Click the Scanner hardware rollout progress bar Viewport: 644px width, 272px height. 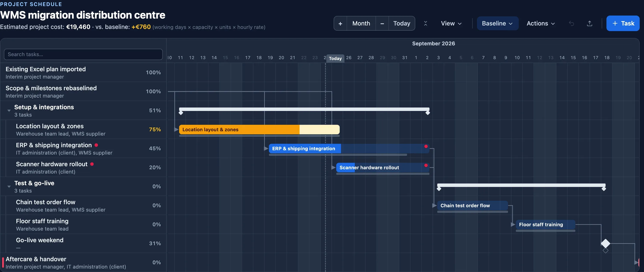coord(383,168)
